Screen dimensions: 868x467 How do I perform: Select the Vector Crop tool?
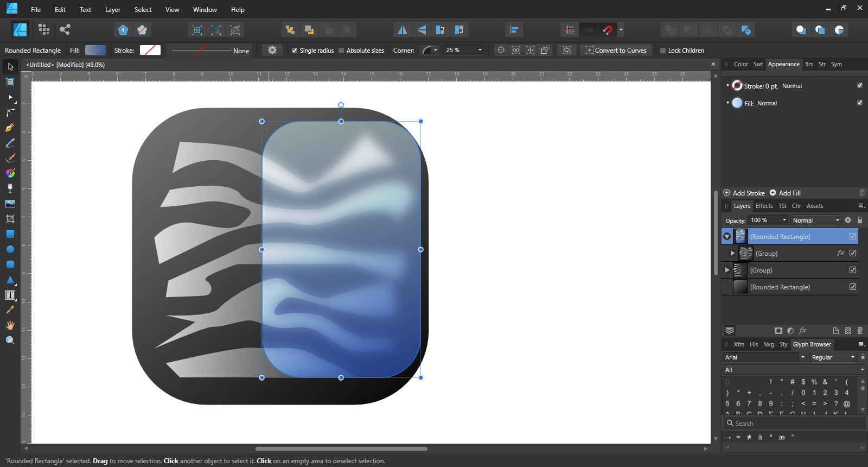click(10, 219)
